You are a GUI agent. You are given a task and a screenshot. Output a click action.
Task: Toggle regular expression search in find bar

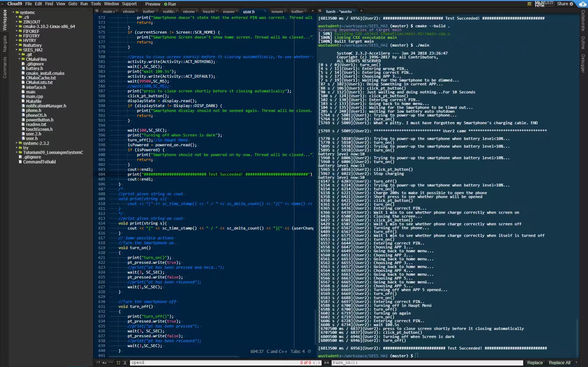[x=98, y=363]
